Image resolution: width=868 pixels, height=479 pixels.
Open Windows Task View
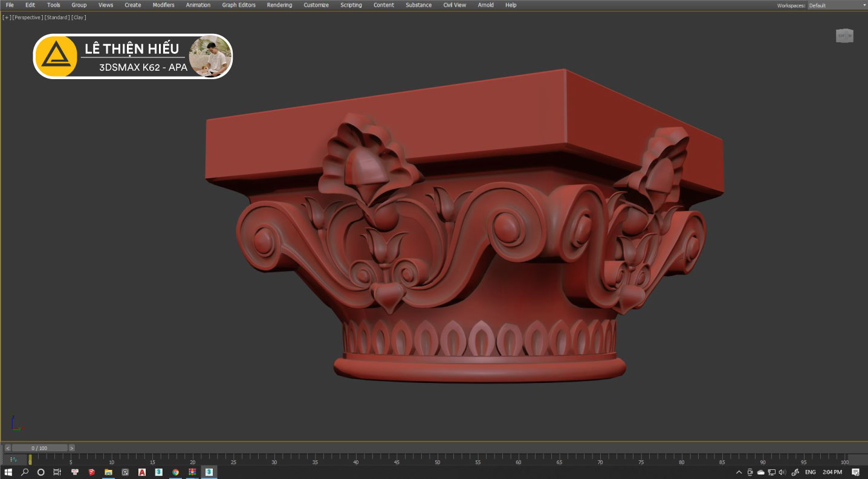pyautogui.click(x=57, y=472)
